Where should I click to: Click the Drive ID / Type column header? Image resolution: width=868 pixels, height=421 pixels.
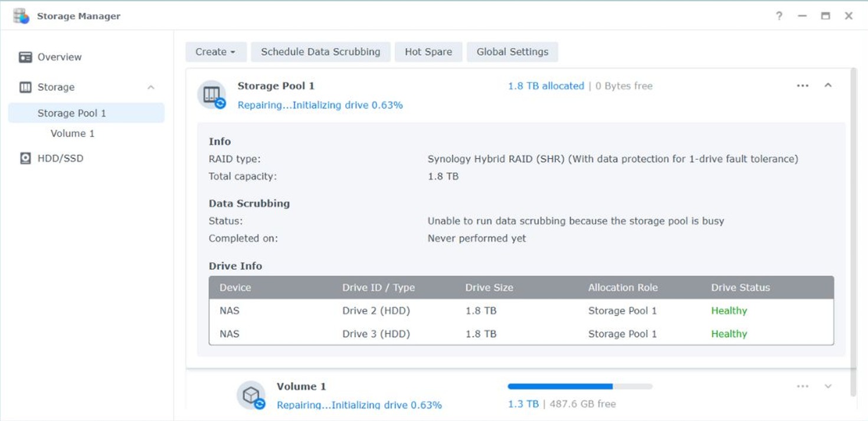click(x=378, y=288)
